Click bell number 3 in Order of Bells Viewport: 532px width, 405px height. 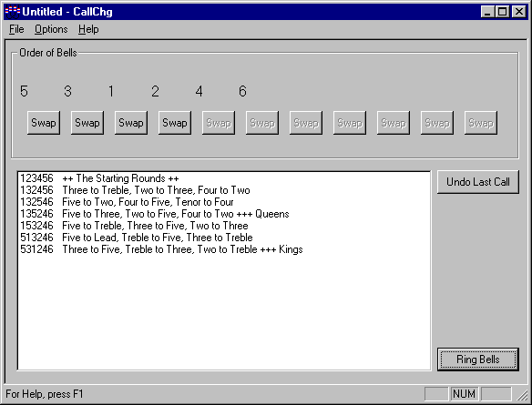pos(67,91)
